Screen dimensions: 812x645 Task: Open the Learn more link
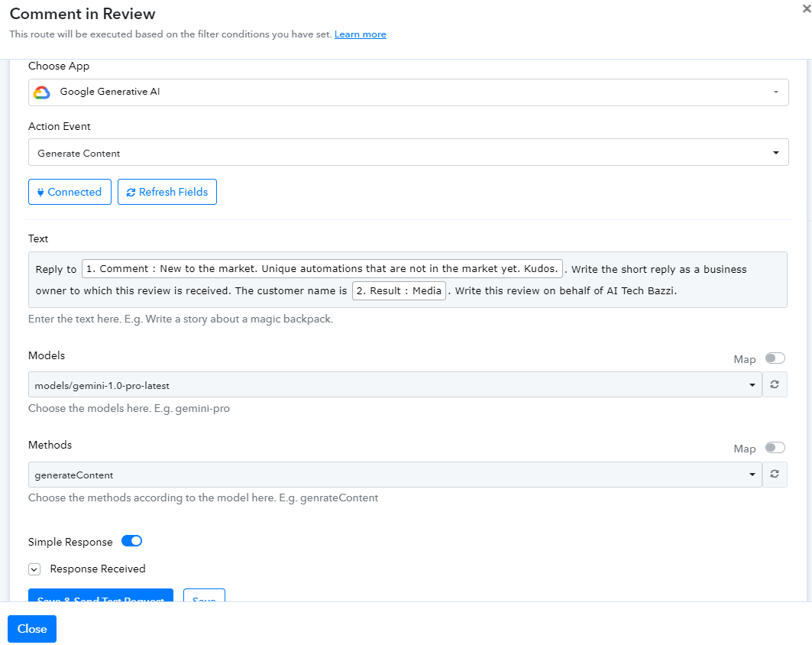click(x=361, y=34)
